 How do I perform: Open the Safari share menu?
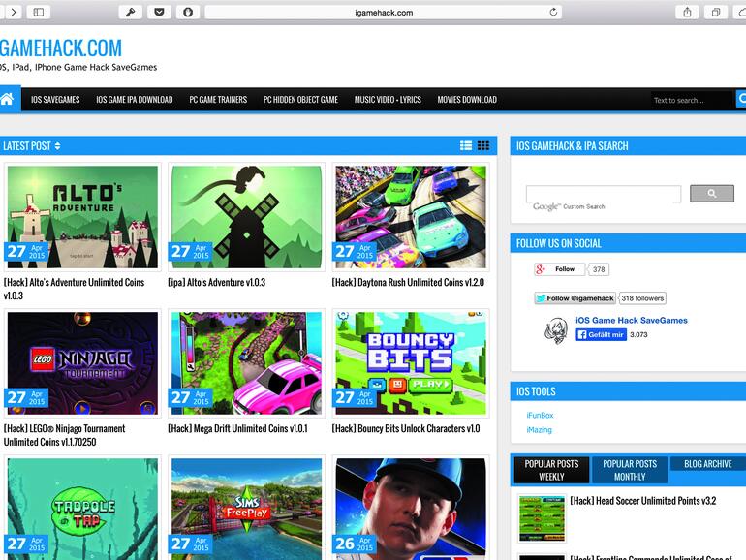click(687, 12)
